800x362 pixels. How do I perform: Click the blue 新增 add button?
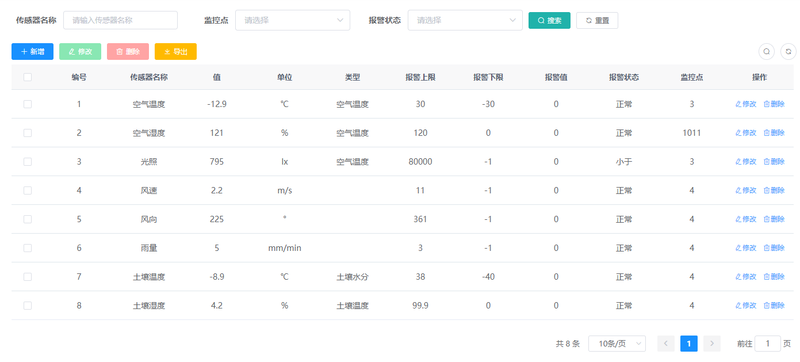(32, 51)
